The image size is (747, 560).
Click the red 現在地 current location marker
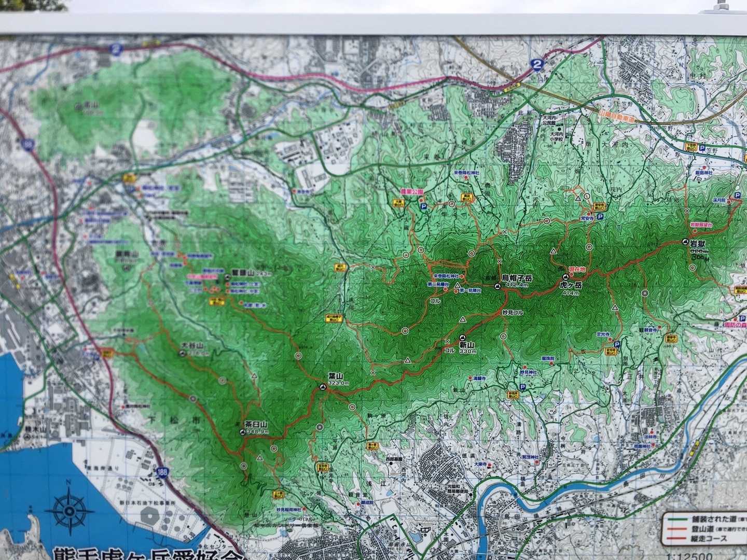[x=576, y=270]
